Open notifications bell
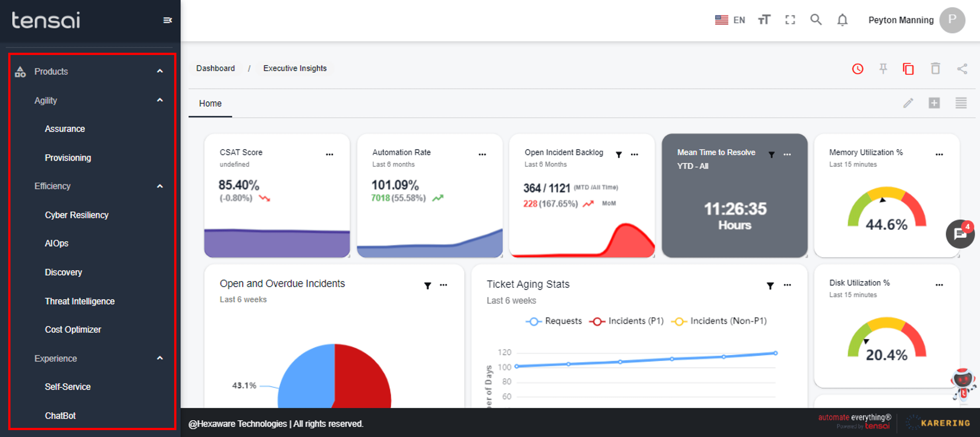980x437 pixels. [x=842, y=20]
